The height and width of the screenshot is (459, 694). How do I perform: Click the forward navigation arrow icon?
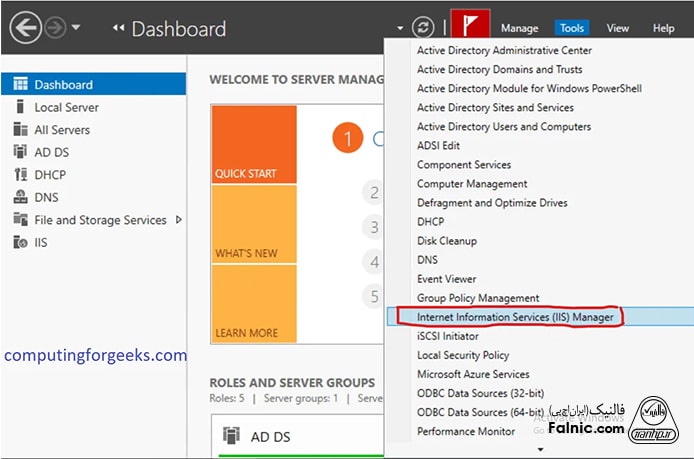[56, 27]
